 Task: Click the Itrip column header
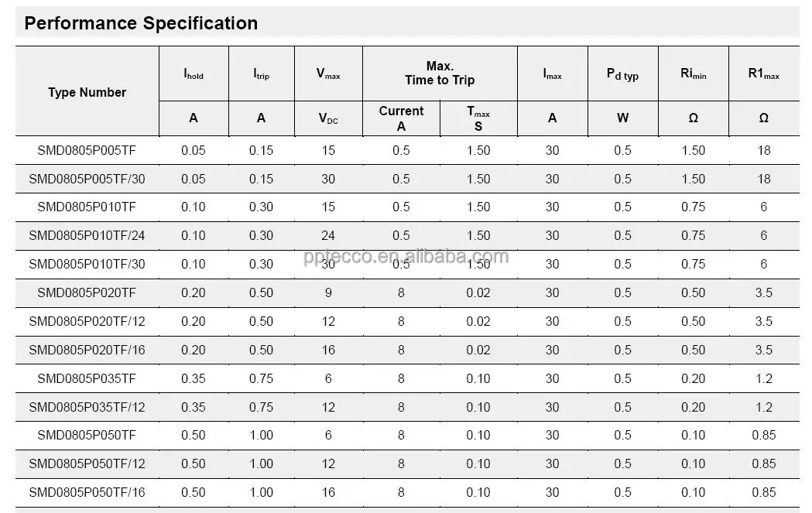click(x=261, y=74)
